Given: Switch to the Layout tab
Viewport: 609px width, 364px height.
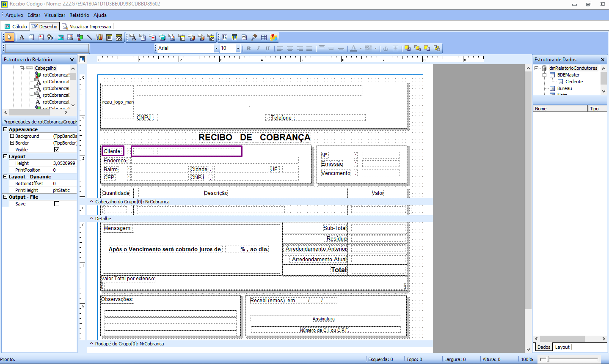Looking at the screenshot, I should [x=562, y=347].
